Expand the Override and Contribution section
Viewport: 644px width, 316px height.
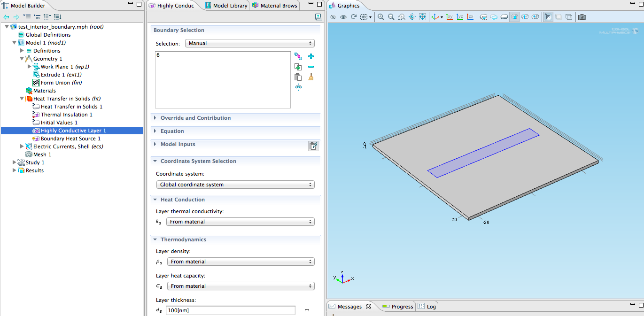click(195, 118)
